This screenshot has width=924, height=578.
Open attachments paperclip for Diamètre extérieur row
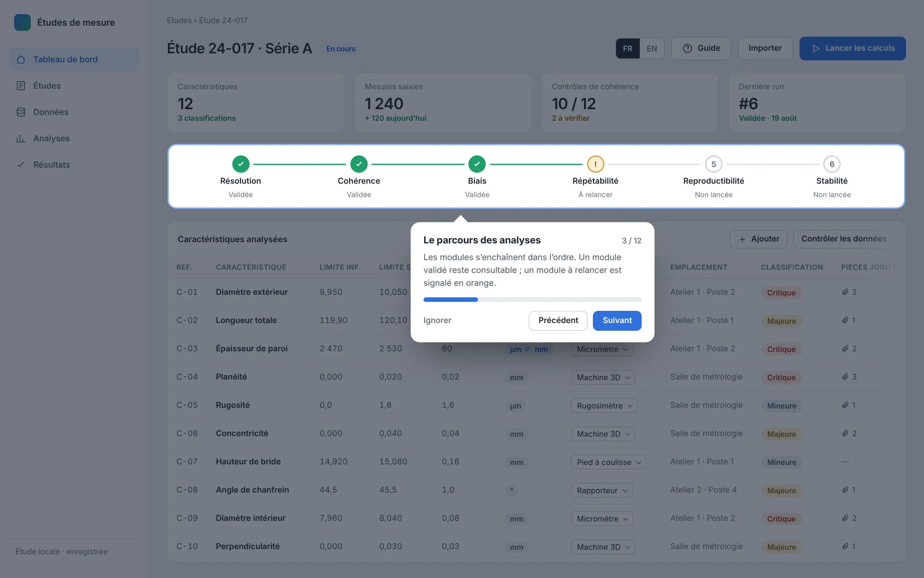pos(845,292)
